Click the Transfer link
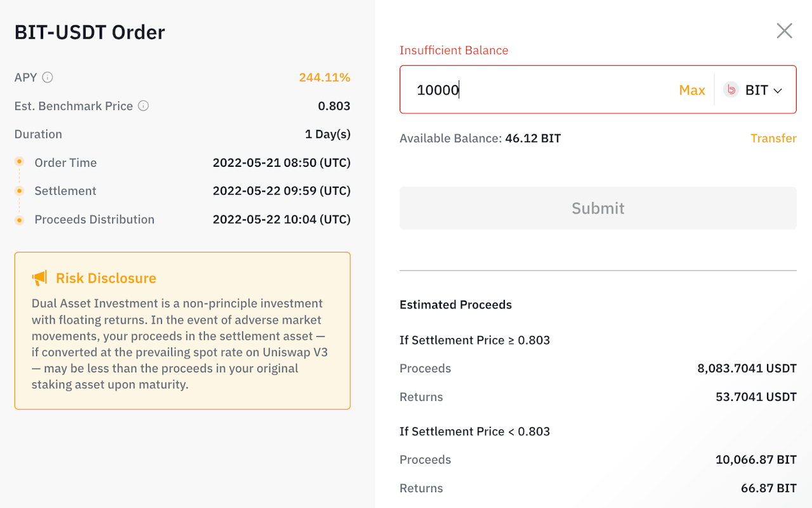The height and width of the screenshot is (508, 812). (773, 138)
